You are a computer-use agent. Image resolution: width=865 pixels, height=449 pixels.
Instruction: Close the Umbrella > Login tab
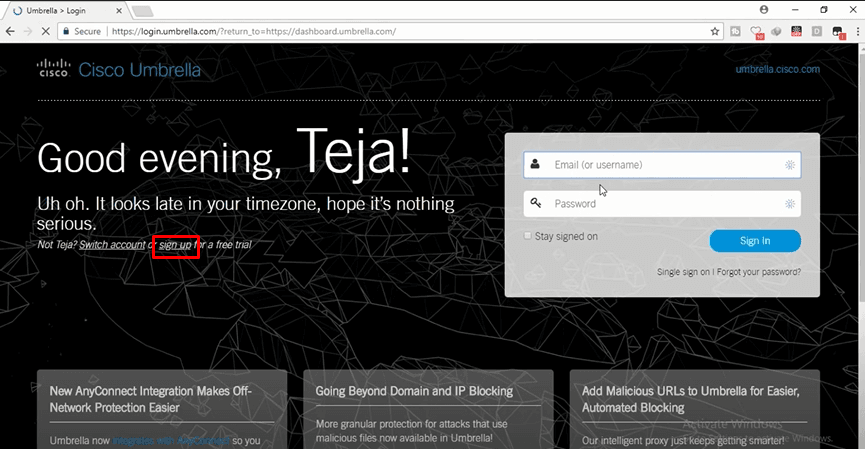pyautogui.click(x=119, y=10)
